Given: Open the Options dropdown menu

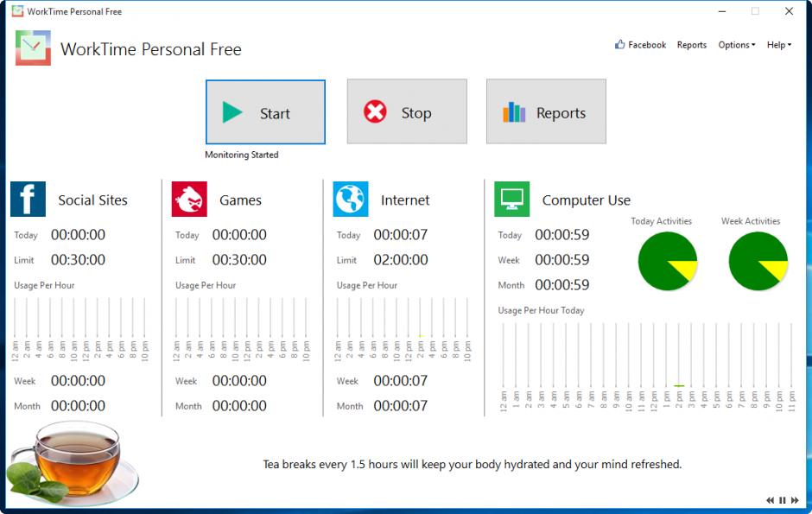Looking at the screenshot, I should (736, 44).
